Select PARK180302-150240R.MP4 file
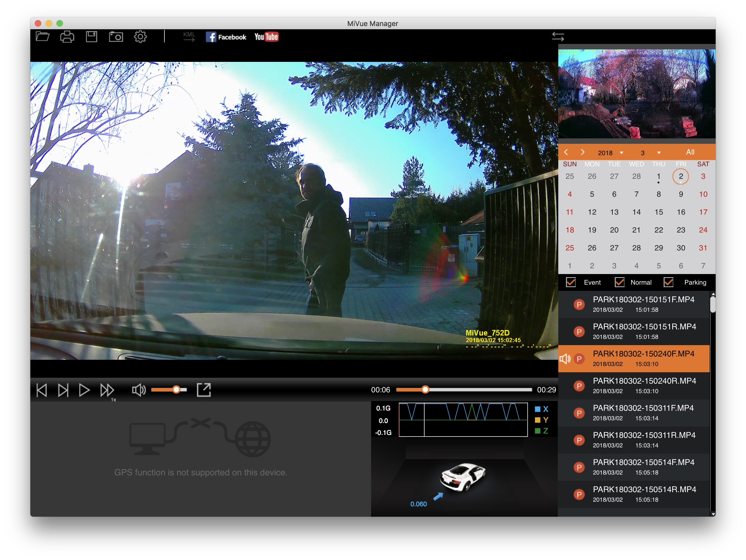Screen dimensions: 746x560 634,386
